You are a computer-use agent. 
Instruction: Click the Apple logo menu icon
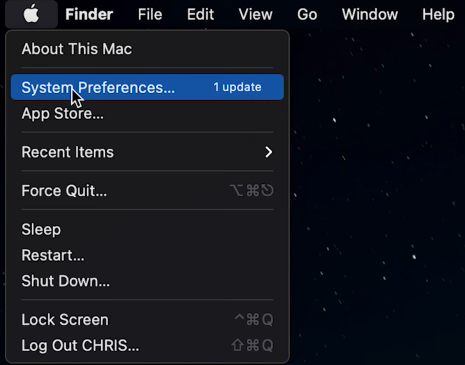pos(31,15)
